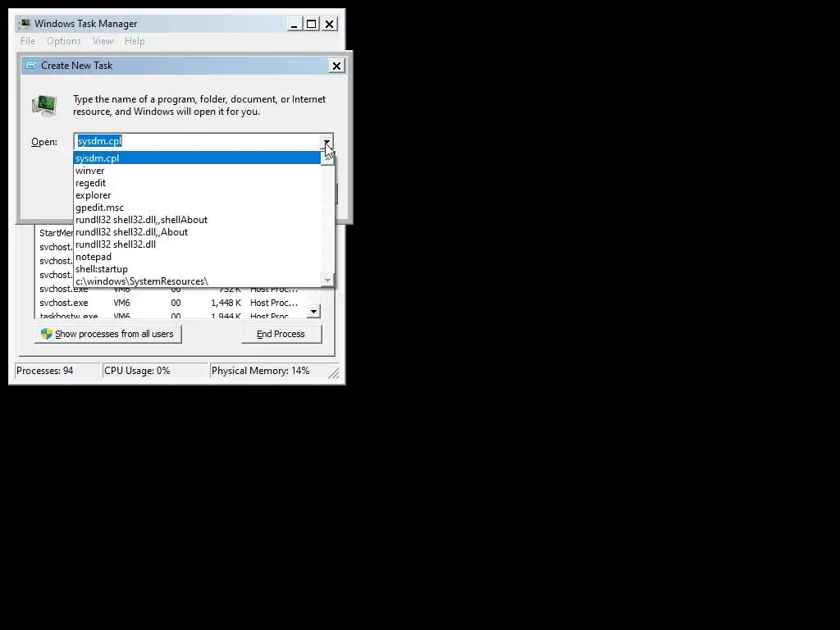The height and width of the screenshot is (630, 840).
Task: Open the View menu in Task Manager
Action: (x=103, y=41)
